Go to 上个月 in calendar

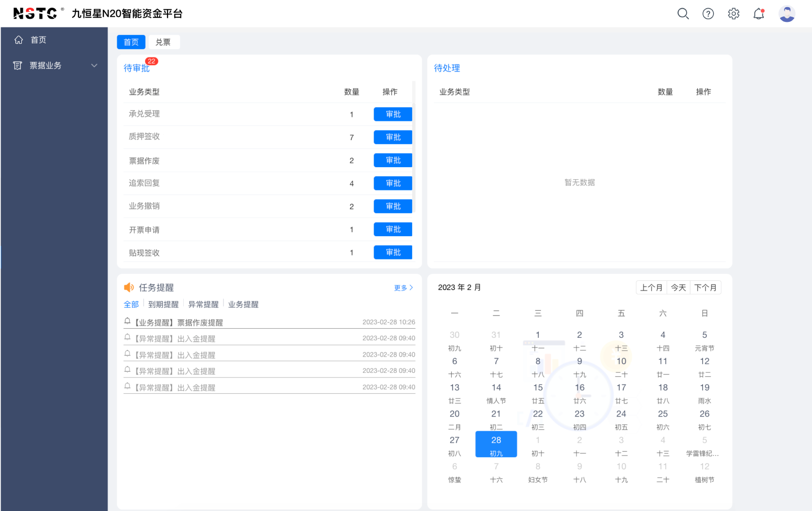point(651,288)
